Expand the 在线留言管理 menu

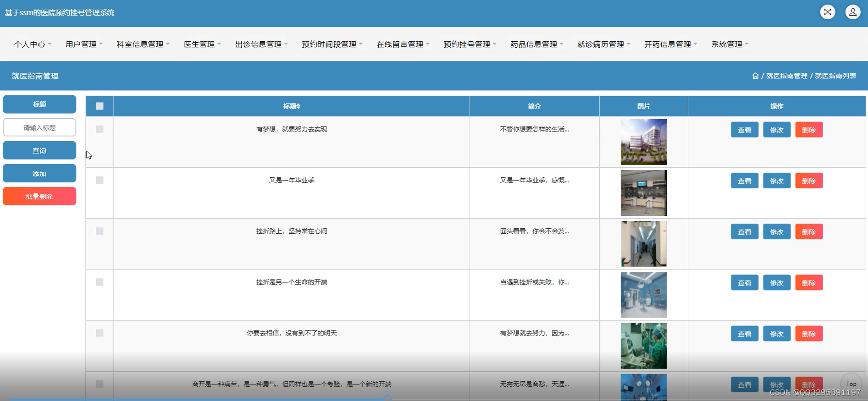[403, 44]
